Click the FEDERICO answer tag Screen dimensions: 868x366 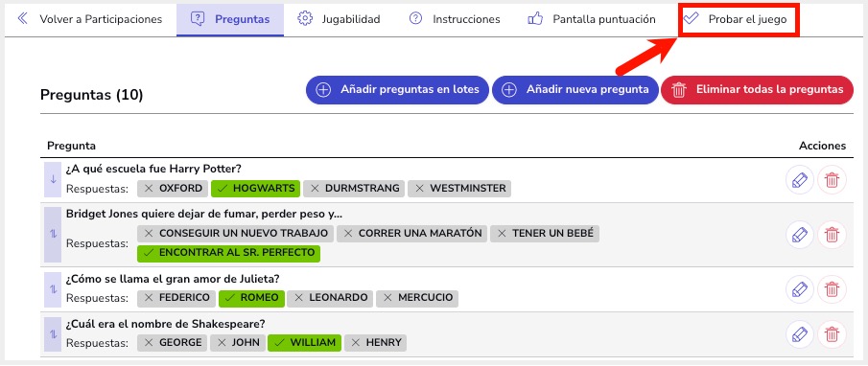point(176,299)
